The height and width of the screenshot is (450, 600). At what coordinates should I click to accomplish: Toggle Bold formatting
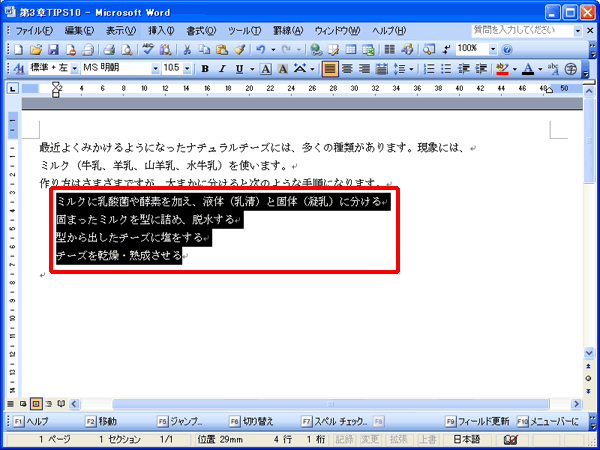[205, 69]
